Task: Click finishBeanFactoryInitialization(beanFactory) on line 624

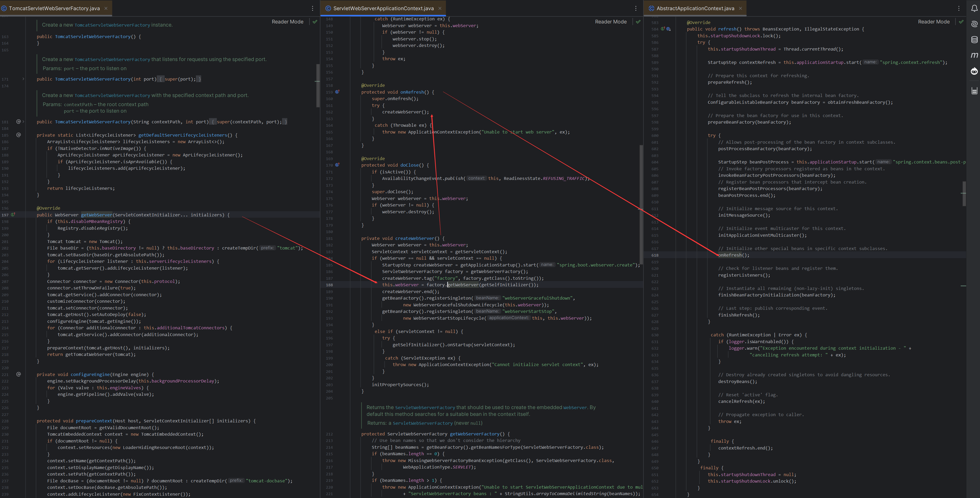Action: (776, 295)
